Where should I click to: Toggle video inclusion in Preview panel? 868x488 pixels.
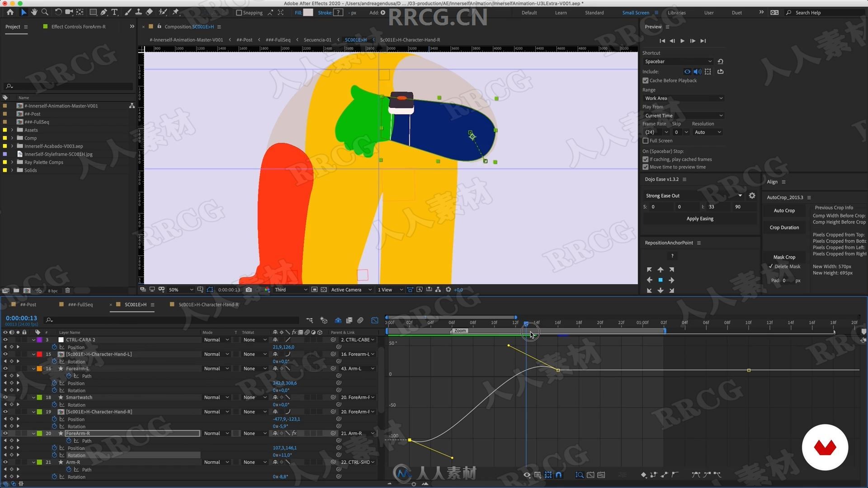pos(687,71)
